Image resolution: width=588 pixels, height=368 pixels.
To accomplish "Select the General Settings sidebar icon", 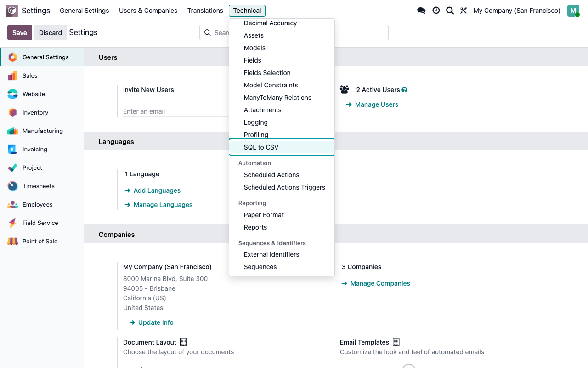I will 13,57.
